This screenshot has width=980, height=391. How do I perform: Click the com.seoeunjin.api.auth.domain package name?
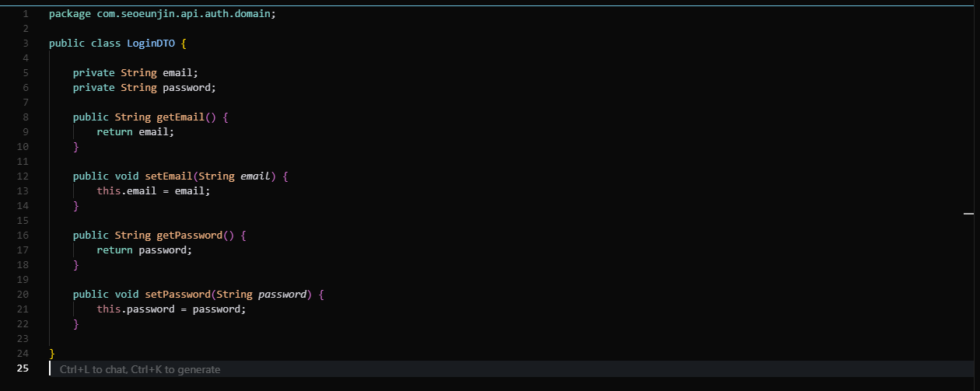pos(186,14)
